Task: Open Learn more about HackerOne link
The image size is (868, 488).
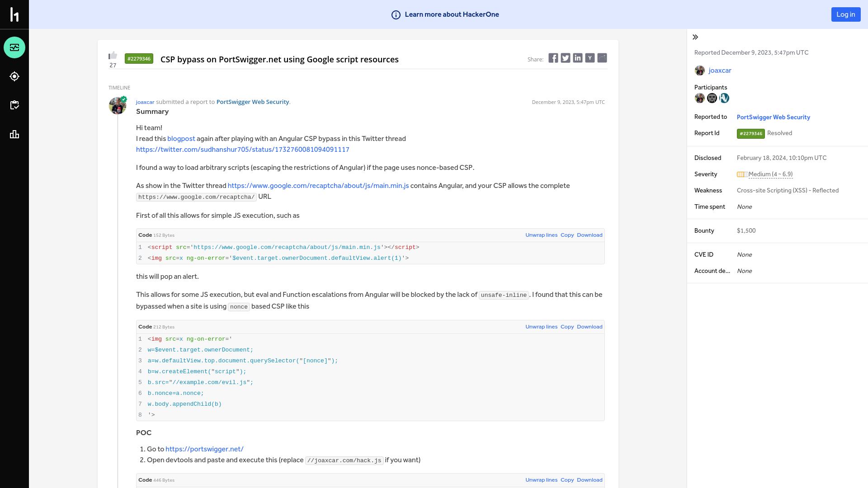Action: coord(452,14)
